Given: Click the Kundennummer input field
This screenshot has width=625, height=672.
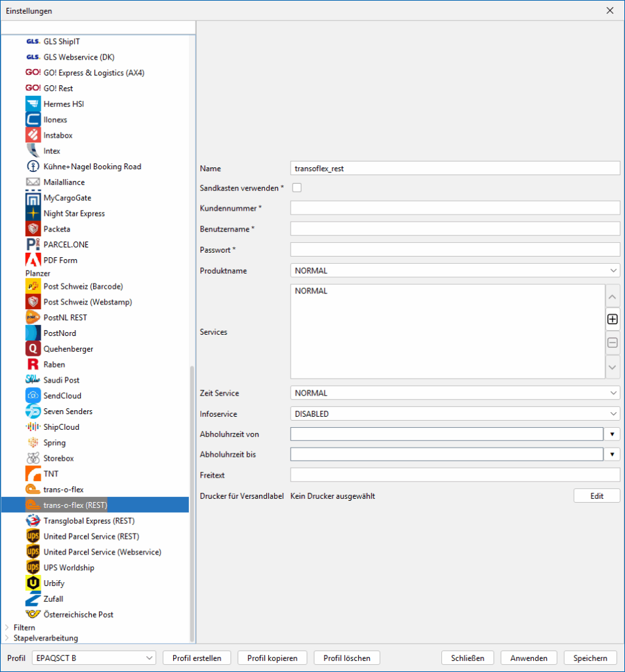Looking at the screenshot, I should (454, 208).
